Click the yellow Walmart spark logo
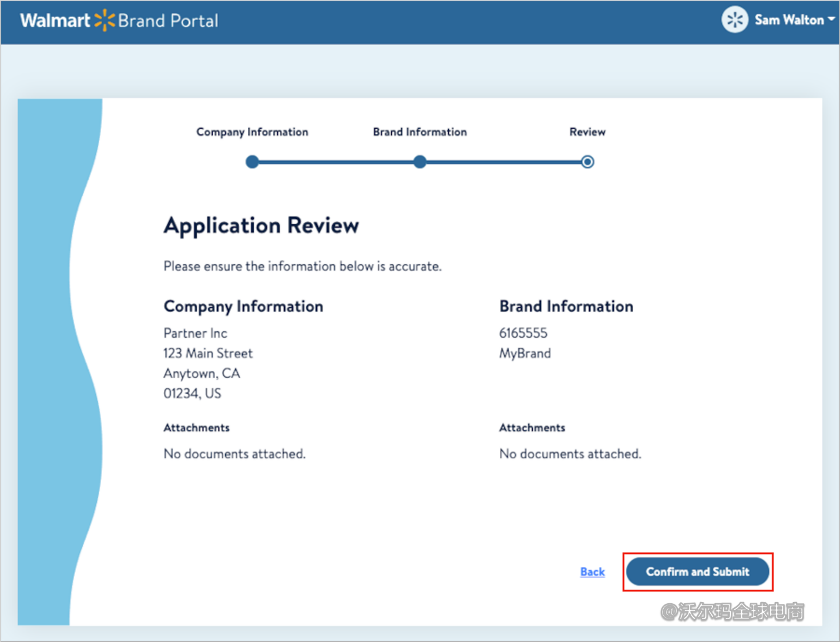Viewport: 840px width, 642px height. pyautogui.click(x=104, y=21)
